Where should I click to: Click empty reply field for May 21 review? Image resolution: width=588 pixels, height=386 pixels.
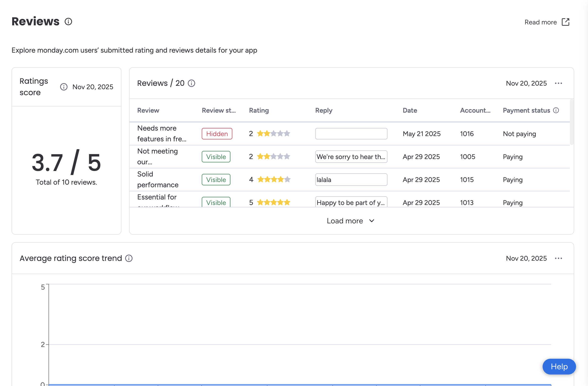351,134
